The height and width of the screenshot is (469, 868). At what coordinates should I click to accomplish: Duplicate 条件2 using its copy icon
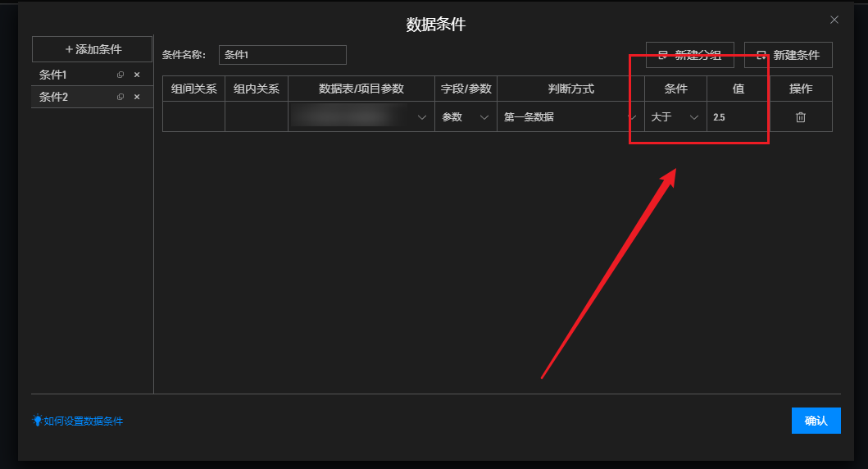120,97
